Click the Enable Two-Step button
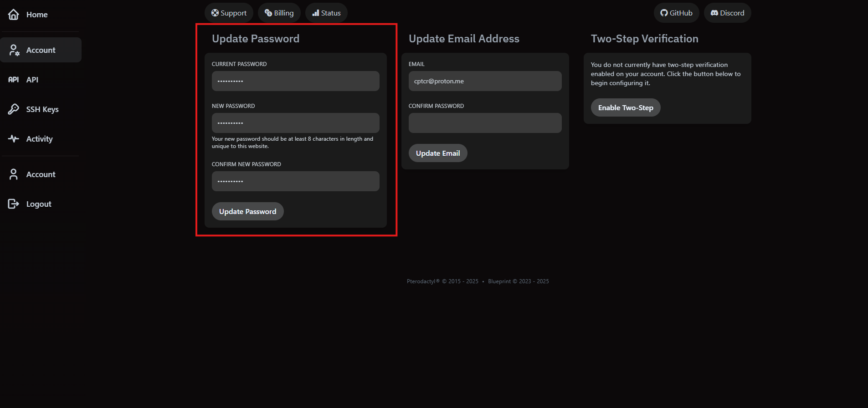This screenshot has width=868, height=408. click(626, 107)
